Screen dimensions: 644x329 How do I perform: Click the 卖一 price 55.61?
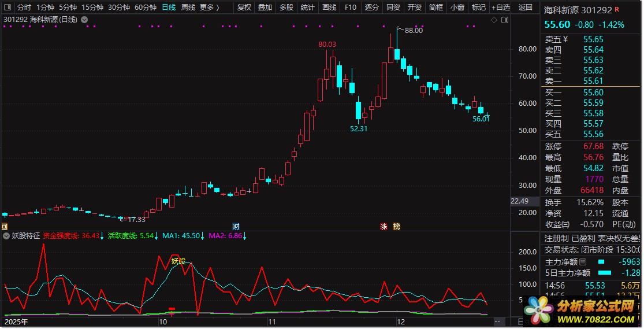coord(594,81)
